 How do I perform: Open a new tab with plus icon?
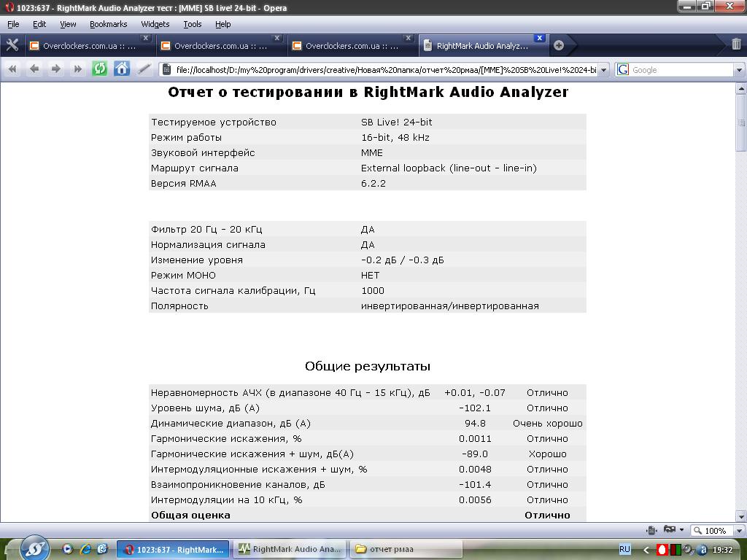(559, 45)
